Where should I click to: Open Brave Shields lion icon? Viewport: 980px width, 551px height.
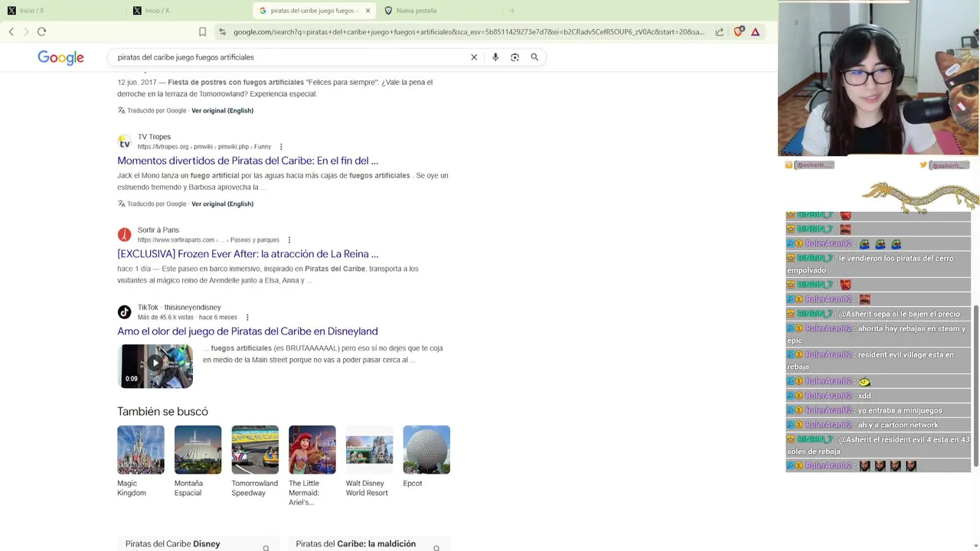[x=738, y=31]
